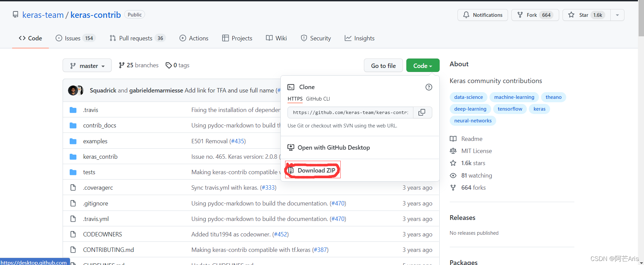Select the GitHub CLI clone tab
This screenshot has width=644, height=265.
(318, 99)
